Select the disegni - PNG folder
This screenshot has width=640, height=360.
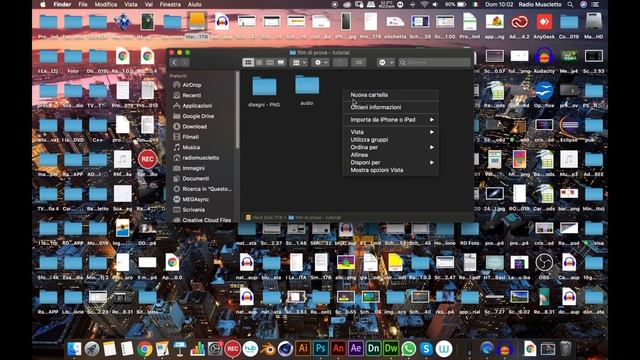coord(264,91)
